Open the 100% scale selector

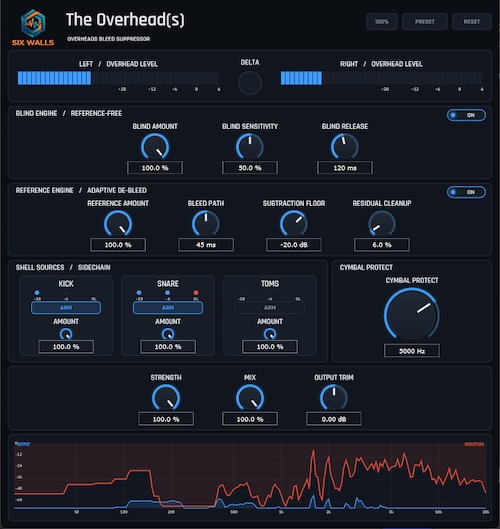382,22
